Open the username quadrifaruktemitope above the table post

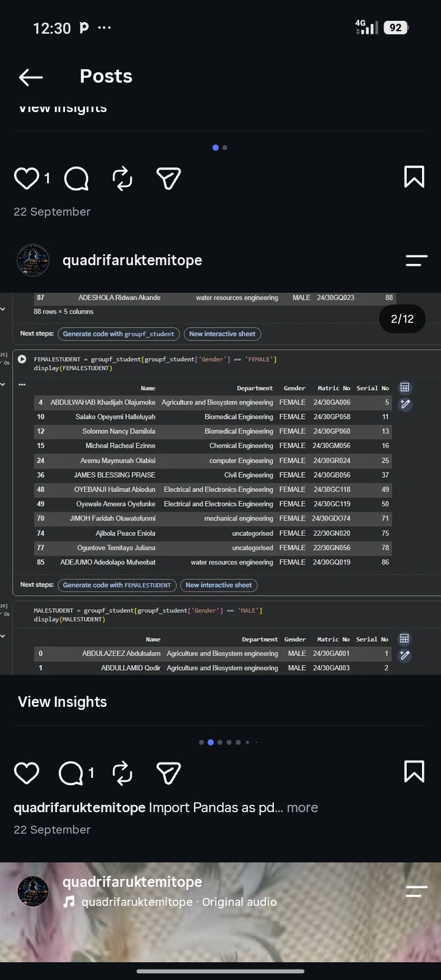click(x=132, y=260)
